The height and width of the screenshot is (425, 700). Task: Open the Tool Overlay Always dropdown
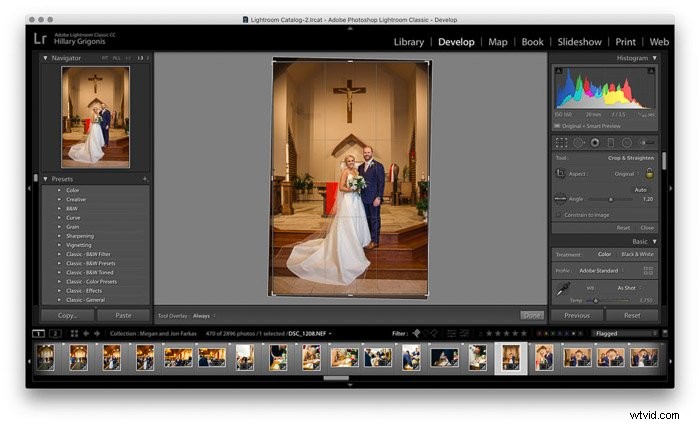tap(204, 316)
